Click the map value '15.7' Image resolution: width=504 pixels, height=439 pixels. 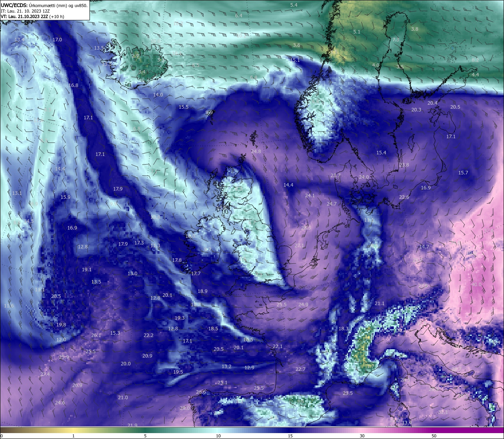pos(463,173)
